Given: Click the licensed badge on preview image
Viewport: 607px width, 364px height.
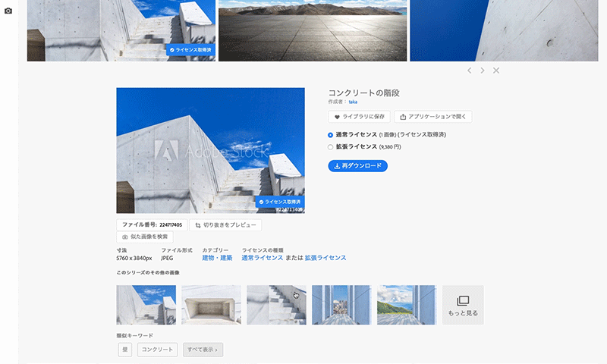Looking at the screenshot, I should point(279,202).
